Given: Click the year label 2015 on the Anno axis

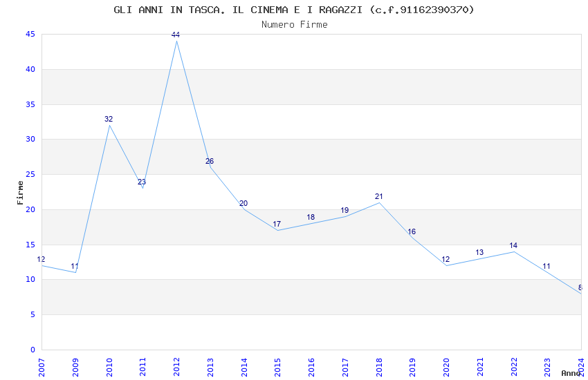Looking at the screenshot, I should [278, 368].
